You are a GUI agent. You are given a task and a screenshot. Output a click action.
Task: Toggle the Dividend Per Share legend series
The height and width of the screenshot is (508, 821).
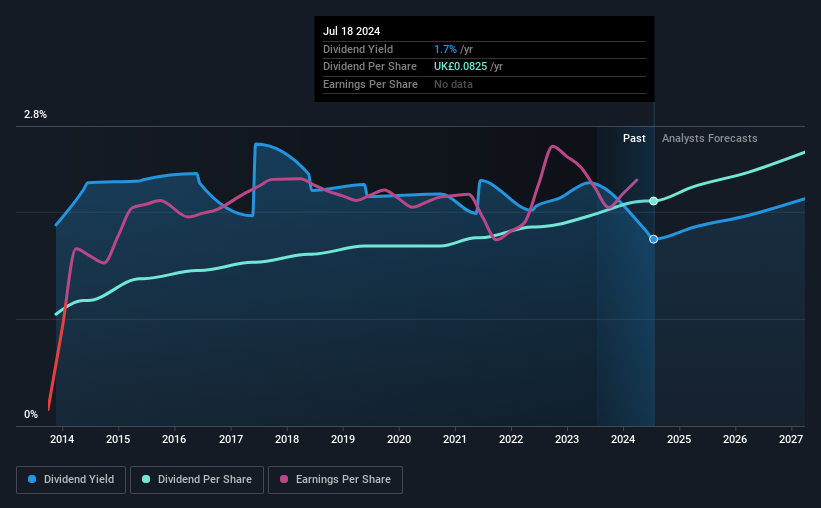[197, 480]
